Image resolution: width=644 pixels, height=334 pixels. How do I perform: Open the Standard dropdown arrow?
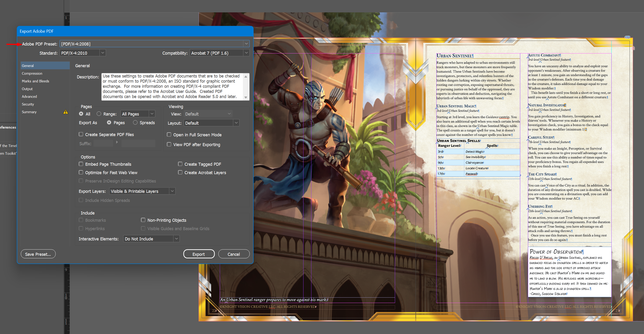coord(102,53)
